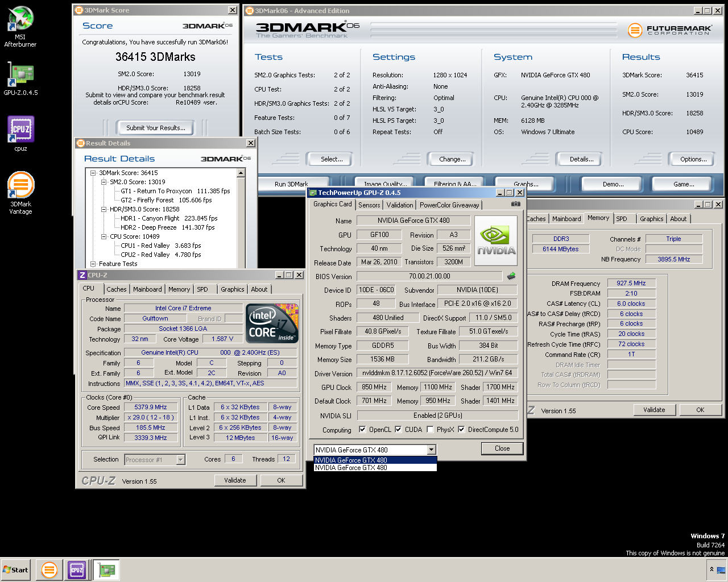The height and width of the screenshot is (582, 728).
Task: Select first NVIDIA GeForce GTX 480 list entry
Action: tap(375, 460)
